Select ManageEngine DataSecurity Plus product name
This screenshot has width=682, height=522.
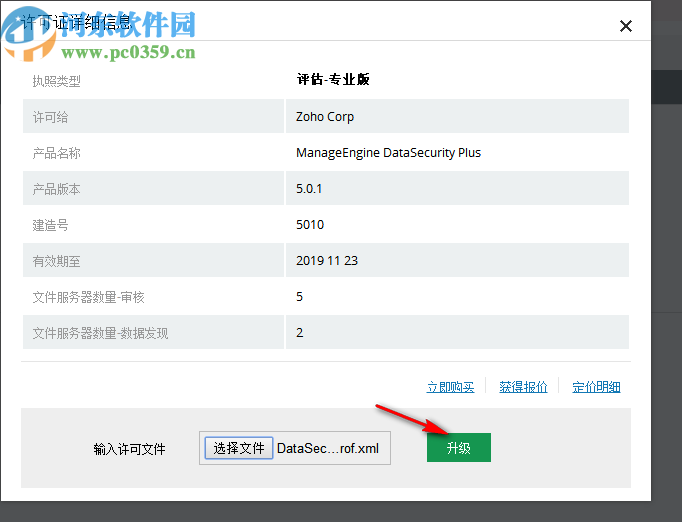tap(388, 153)
